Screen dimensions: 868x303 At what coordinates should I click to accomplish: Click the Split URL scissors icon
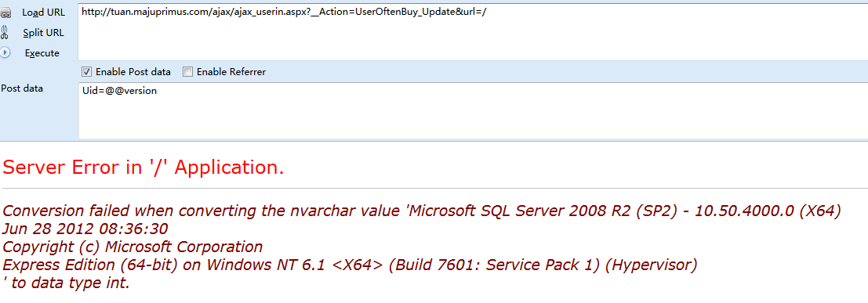(x=5, y=33)
